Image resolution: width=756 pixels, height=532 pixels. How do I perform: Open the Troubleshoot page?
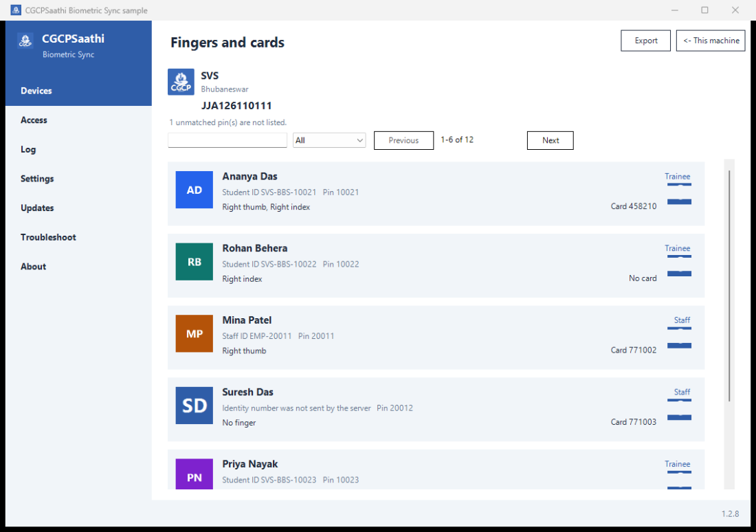78,237
